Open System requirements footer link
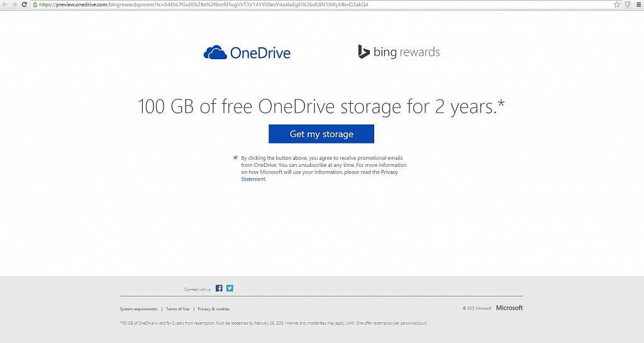The image size is (644, 343). pos(138,309)
